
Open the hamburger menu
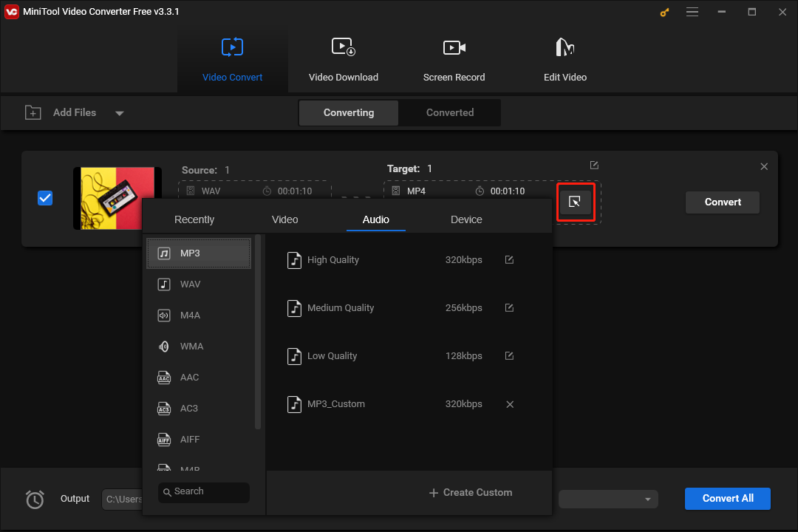(692, 12)
